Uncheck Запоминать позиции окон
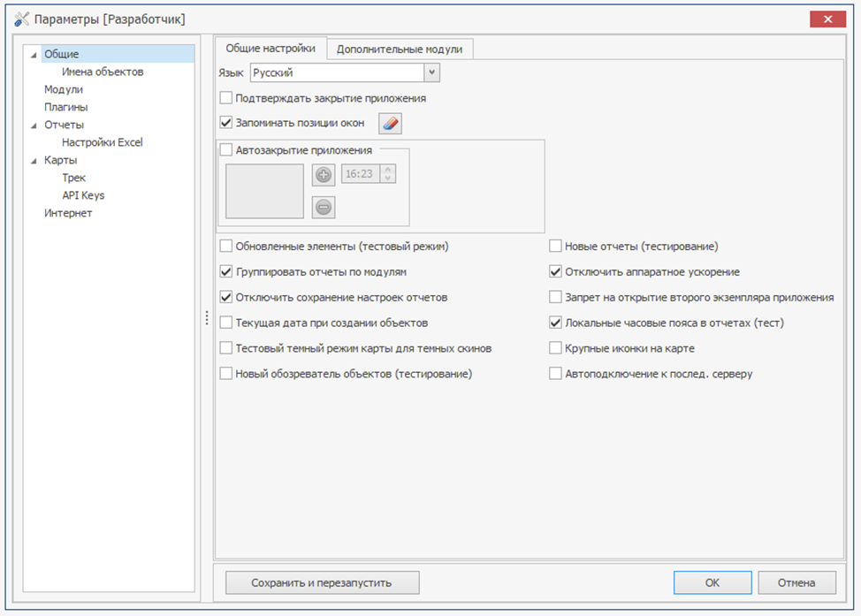The height and width of the screenshot is (616, 861). [226, 123]
